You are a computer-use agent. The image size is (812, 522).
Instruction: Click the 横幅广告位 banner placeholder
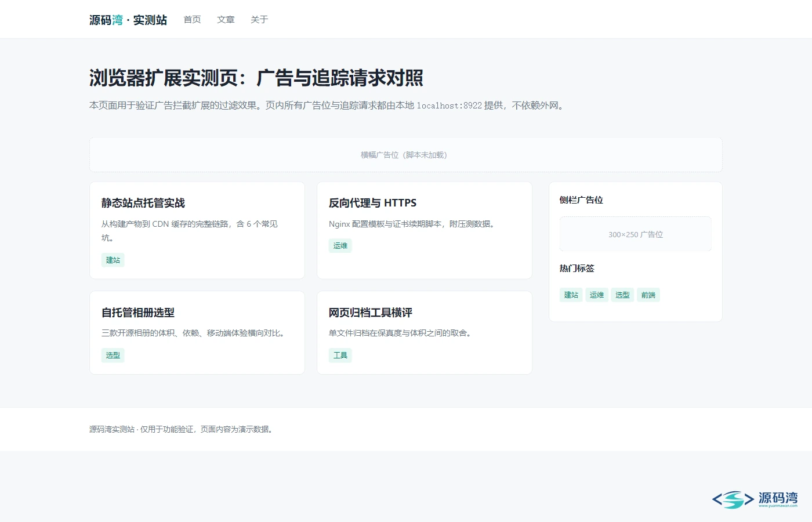point(406,155)
